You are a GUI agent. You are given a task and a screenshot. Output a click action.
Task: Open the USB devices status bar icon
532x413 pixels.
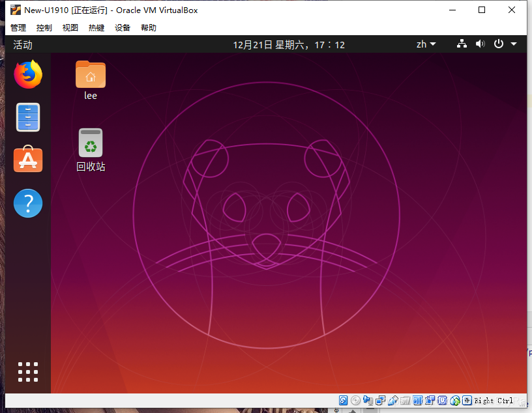coord(393,399)
